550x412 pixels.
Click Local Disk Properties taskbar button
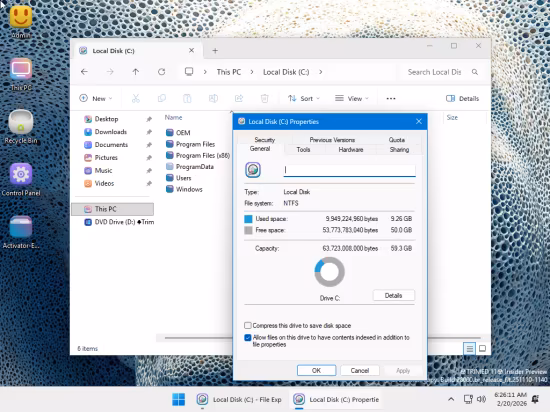(336, 399)
